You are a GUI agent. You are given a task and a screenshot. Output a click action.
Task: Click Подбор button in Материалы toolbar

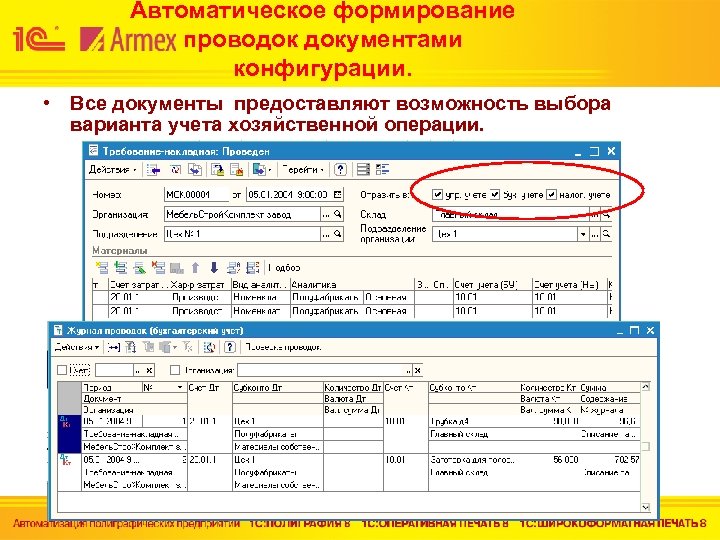pyautogui.click(x=284, y=267)
